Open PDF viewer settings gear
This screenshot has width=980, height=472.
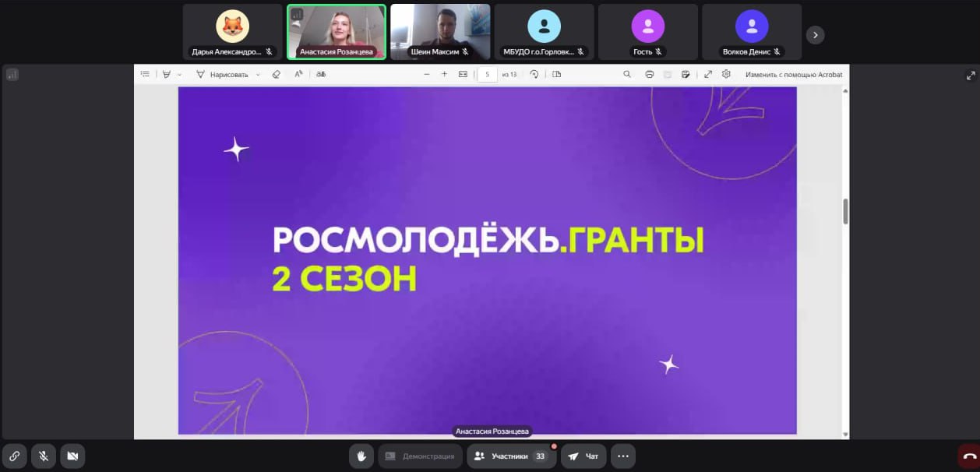coord(726,74)
